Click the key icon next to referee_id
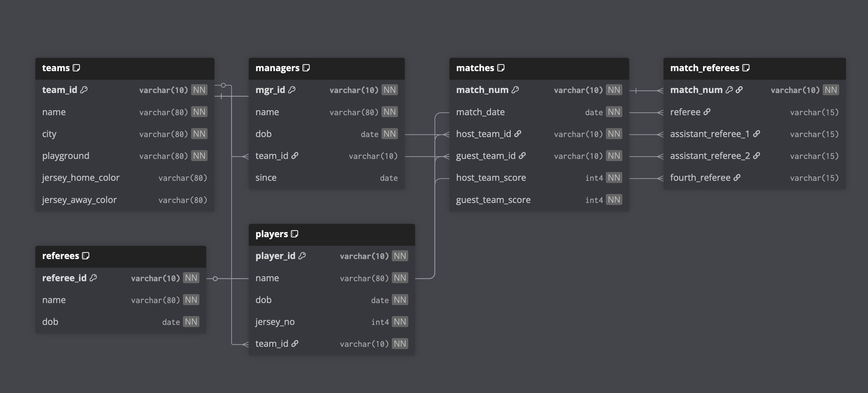The image size is (868, 393). click(x=93, y=278)
